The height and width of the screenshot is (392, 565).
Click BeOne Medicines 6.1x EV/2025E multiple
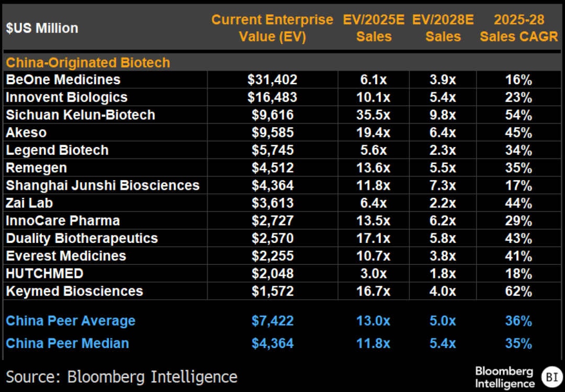click(374, 80)
